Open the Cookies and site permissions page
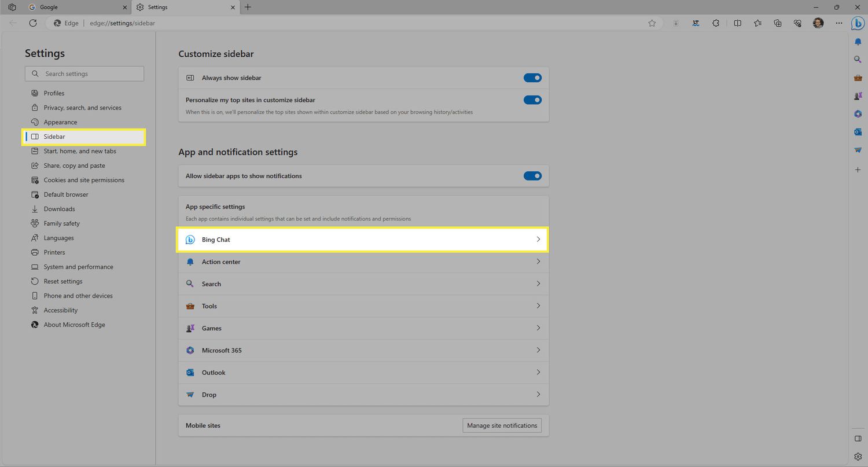Screen dimensions: 868x467 click(84, 180)
